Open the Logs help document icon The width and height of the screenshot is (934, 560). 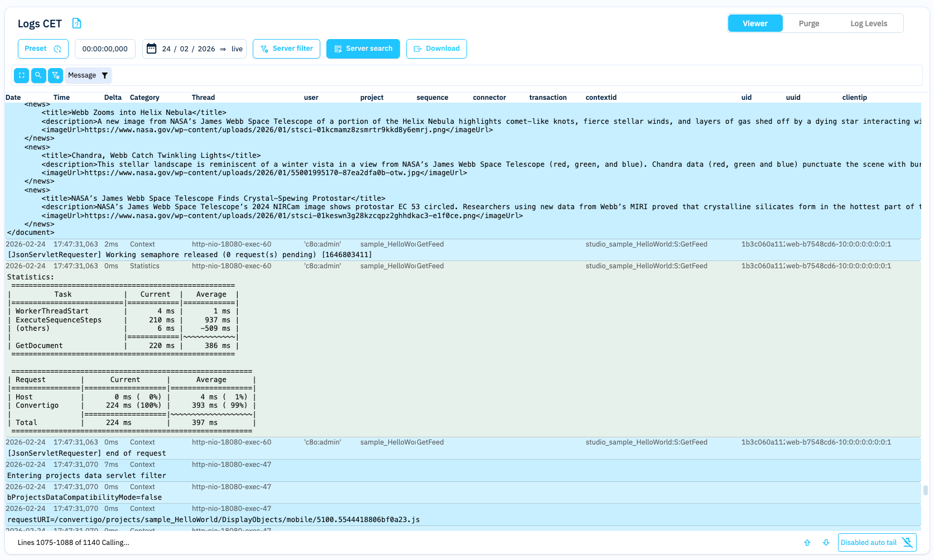[x=77, y=23]
